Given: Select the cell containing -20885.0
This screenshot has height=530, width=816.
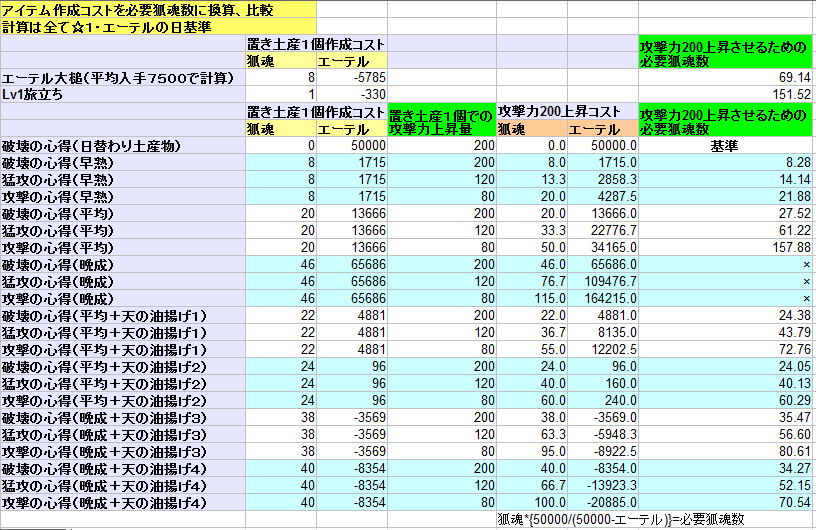Looking at the screenshot, I should [603, 502].
